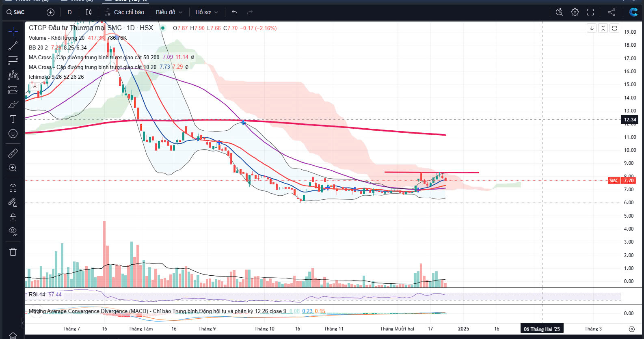
Task: Open the object tree layers icon
Action: (13, 335)
